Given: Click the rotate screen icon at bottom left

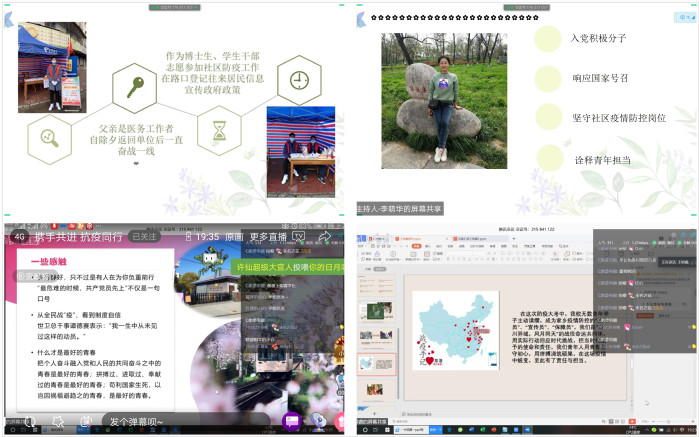Looking at the screenshot, I should 30,422.
